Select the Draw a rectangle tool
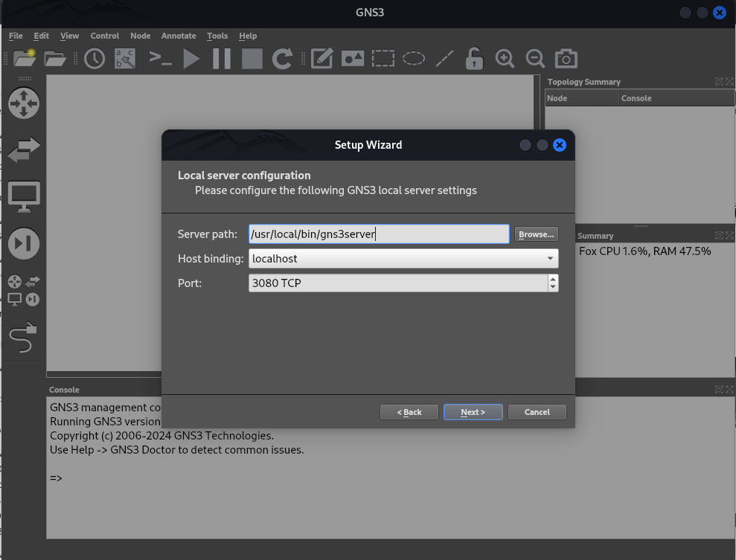 (383, 59)
